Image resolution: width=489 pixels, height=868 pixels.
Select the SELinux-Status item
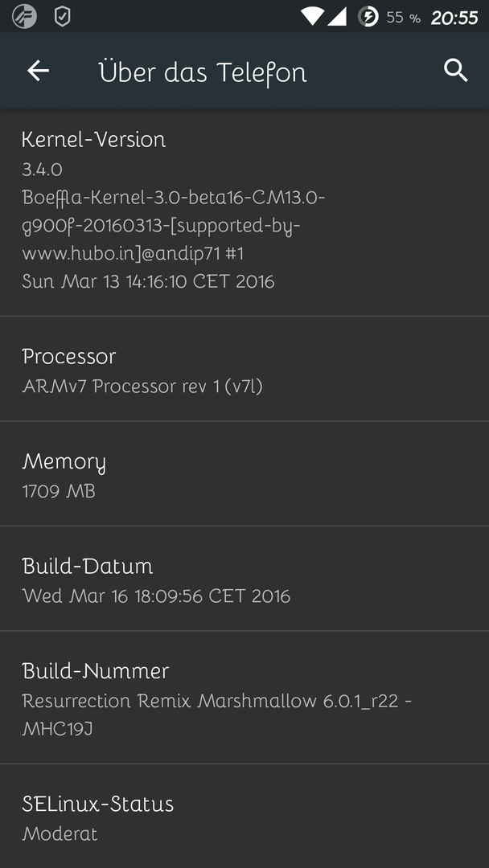pos(244,817)
